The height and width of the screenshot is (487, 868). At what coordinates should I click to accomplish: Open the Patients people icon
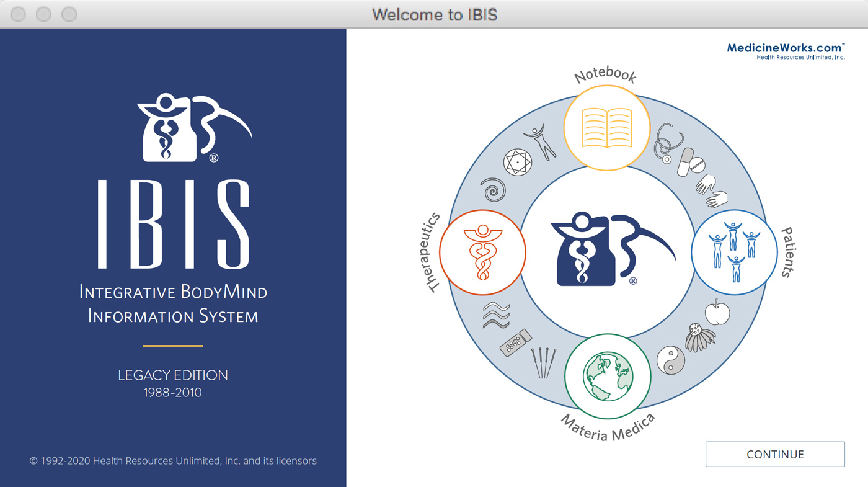(734, 252)
